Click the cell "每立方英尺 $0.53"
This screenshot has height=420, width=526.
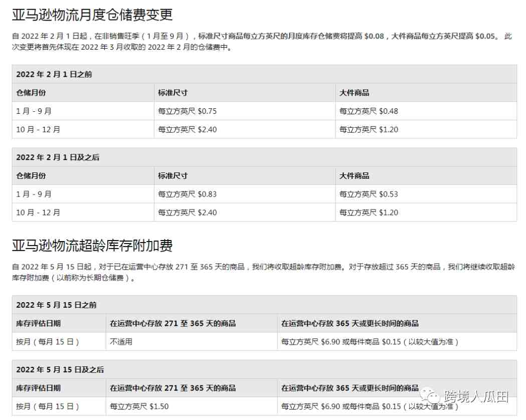click(x=426, y=194)
